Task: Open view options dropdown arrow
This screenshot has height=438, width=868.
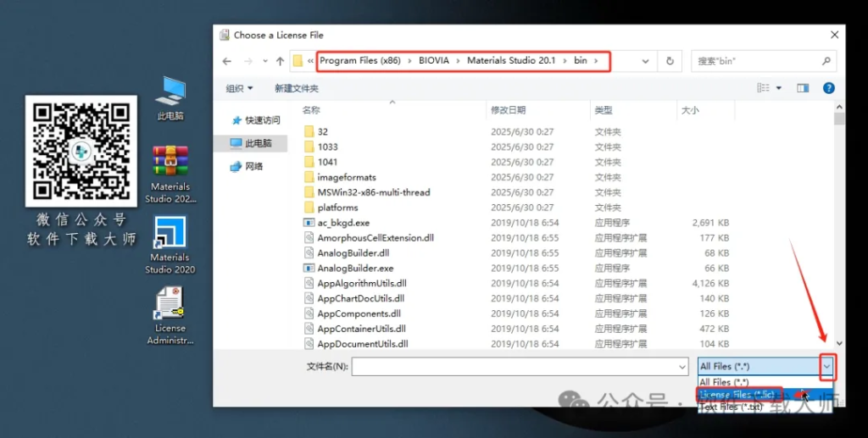Action: 779,88
